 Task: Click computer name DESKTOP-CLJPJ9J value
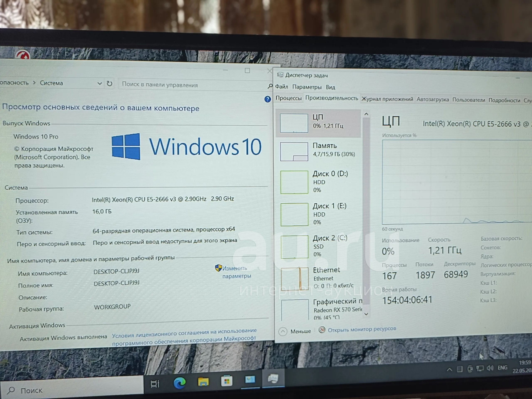116,271
